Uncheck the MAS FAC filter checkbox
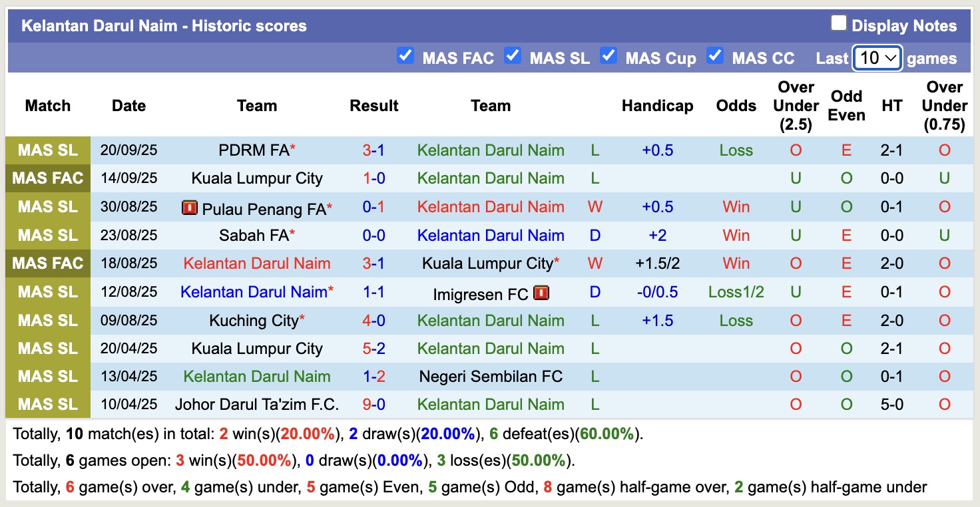 [405, 57]
